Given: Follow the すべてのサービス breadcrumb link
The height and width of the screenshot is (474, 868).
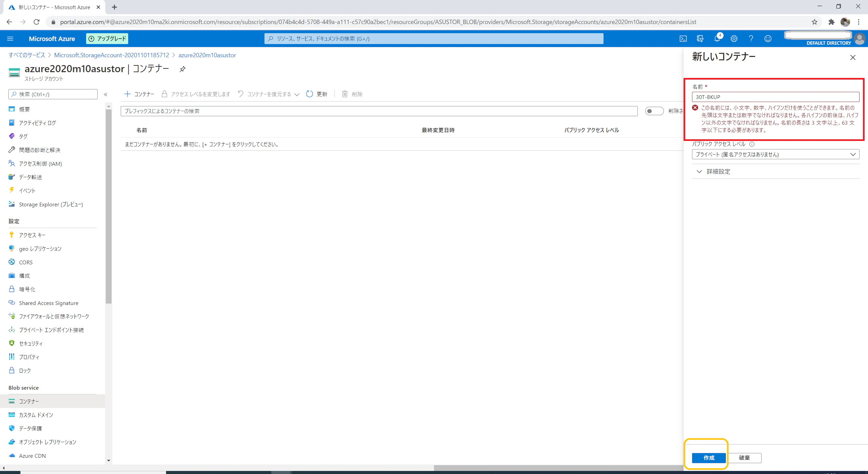Looking at the screenshot, I should pos(27,55).
